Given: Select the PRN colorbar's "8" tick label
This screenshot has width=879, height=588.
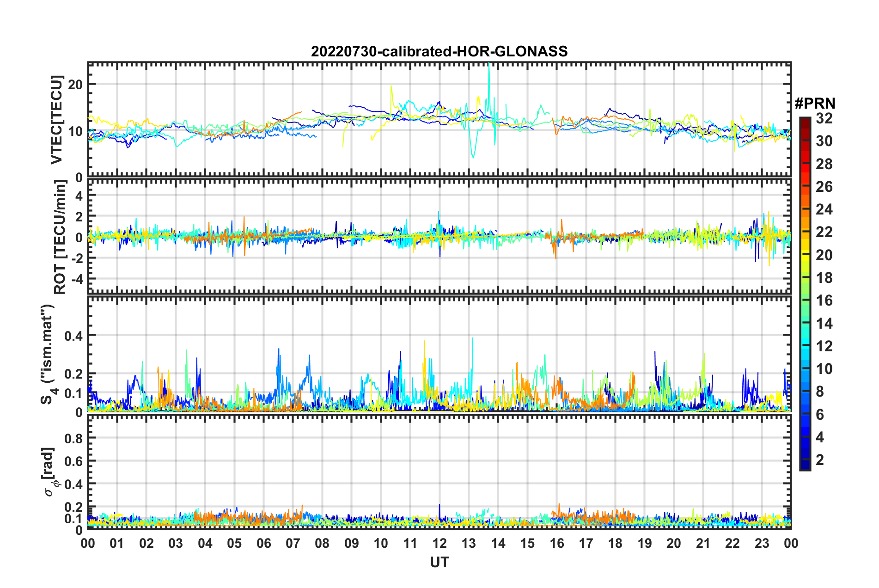Looking at the screenshot, I should coord(820,392).
